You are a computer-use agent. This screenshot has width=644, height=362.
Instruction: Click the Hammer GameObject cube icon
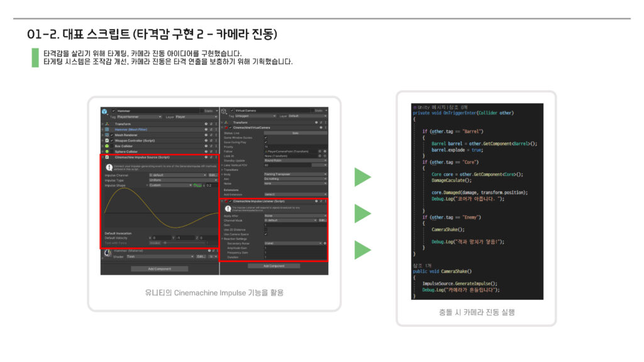[104, 111]
